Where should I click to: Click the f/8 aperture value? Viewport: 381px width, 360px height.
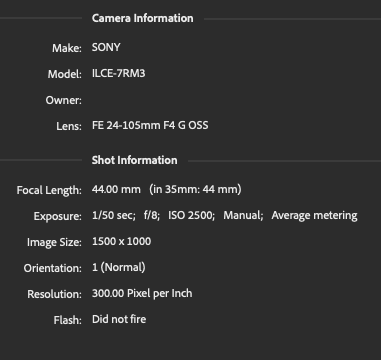pos(152,215)
